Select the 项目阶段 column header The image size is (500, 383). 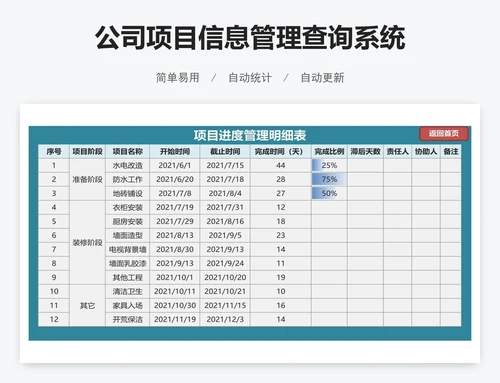87,151
